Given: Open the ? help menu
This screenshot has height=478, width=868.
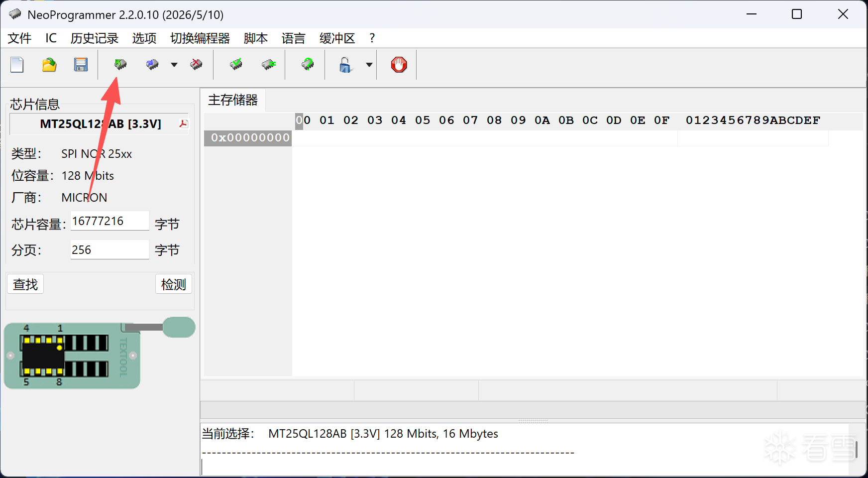Looking at the screenshot, I should (x=372, y=38).
